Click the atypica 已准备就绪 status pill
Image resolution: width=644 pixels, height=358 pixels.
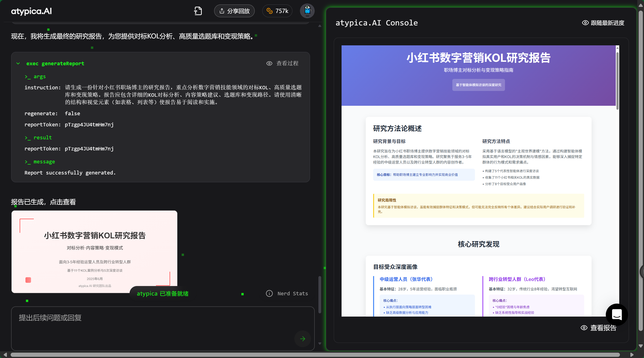point(162,293)
